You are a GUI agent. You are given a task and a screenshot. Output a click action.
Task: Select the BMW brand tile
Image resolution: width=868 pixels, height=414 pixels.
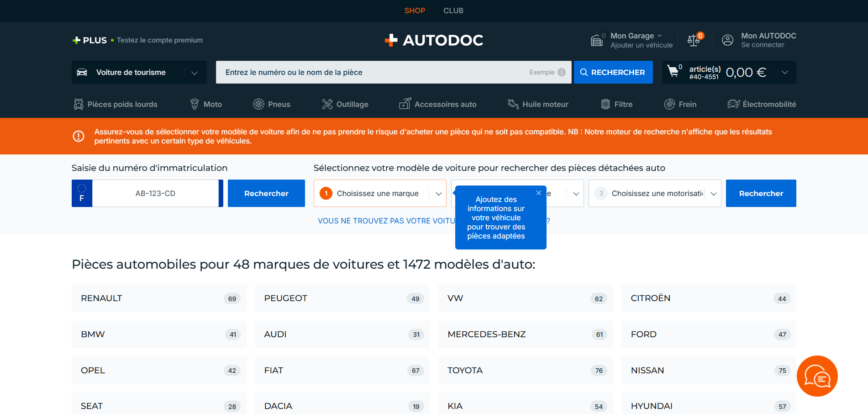[x=159, y=334]
